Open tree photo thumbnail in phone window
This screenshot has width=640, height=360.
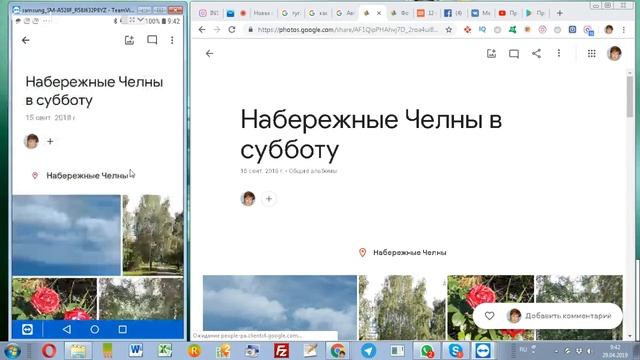(x=153, y=235)
